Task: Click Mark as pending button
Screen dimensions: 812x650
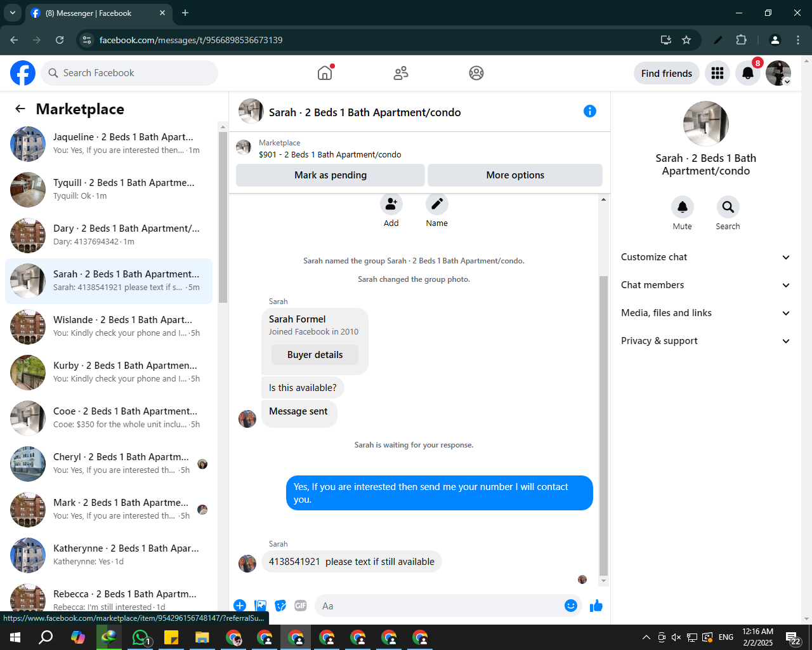Action: 331,175
